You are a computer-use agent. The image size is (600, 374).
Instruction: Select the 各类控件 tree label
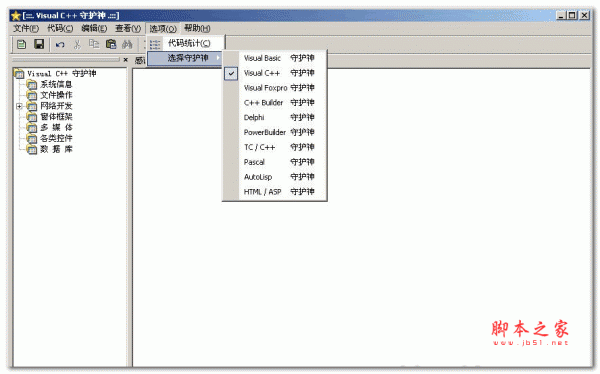point(56,138)
